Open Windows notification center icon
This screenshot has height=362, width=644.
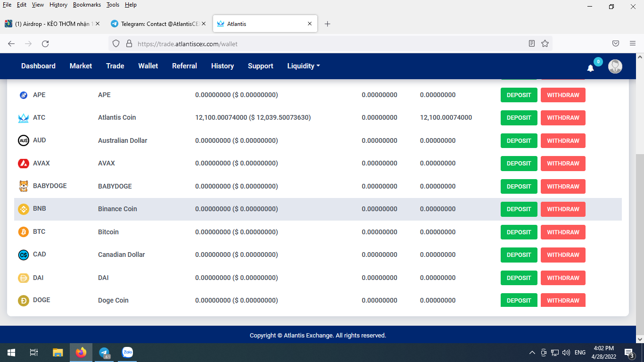point(629,353)
